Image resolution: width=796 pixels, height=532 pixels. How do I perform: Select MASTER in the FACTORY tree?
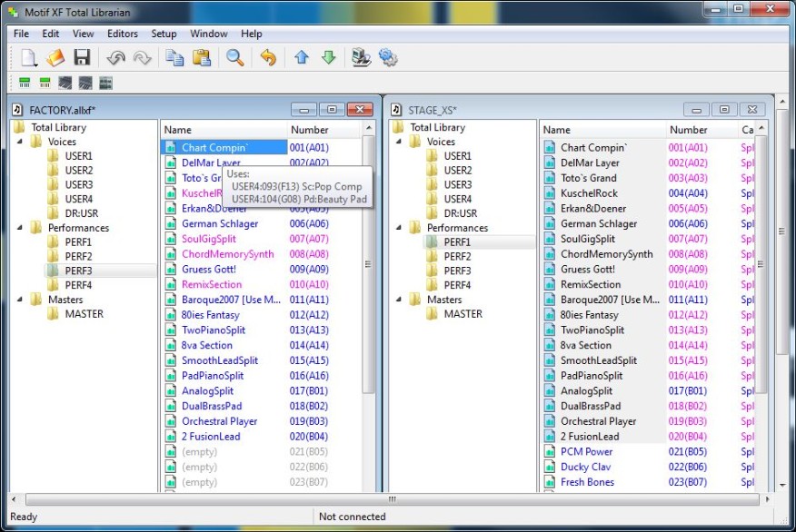tap(85, 314)
